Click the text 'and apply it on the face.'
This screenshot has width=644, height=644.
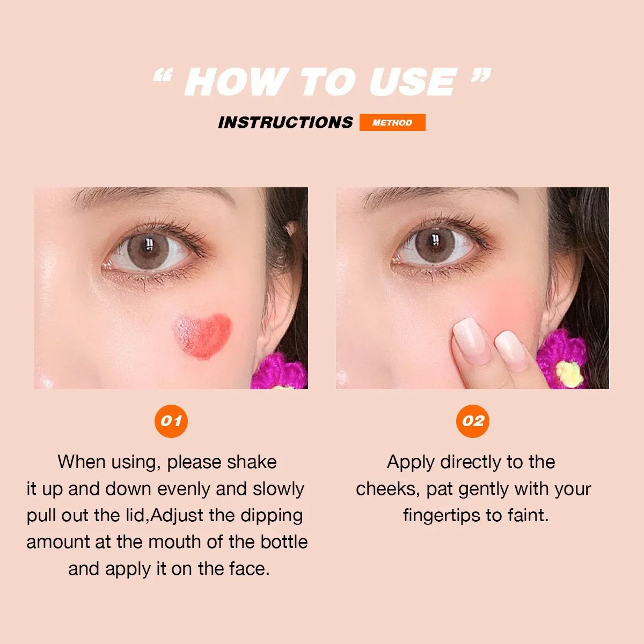pyautogui.click(x=169, y=568)
